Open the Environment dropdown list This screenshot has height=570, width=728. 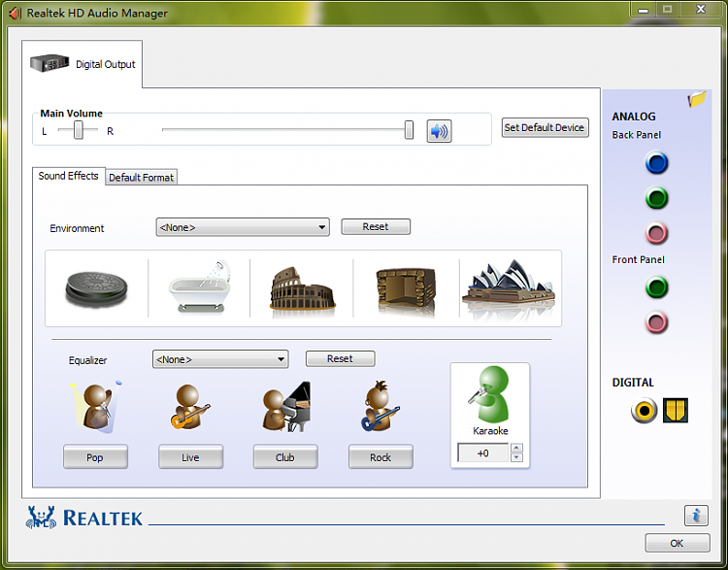coord(243,227)
